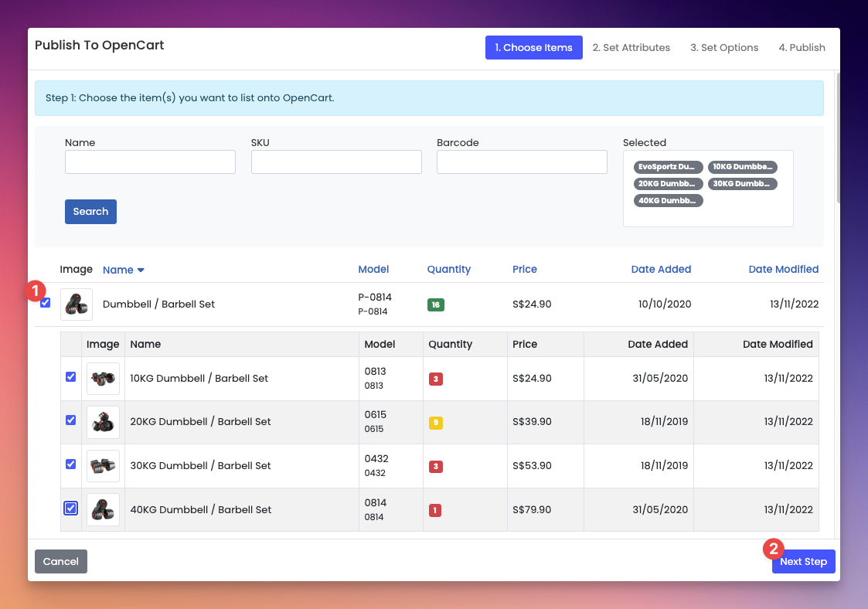Select the 10KG Dumbbell / Barbell Set name
868x609 pixels.
(x=199, y=378)
